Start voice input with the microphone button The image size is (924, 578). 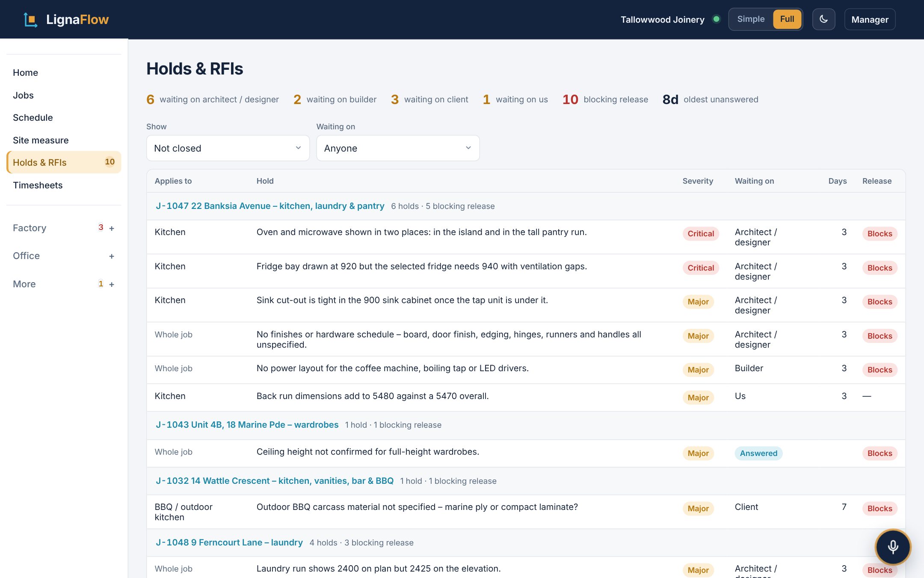pos(893,547)
